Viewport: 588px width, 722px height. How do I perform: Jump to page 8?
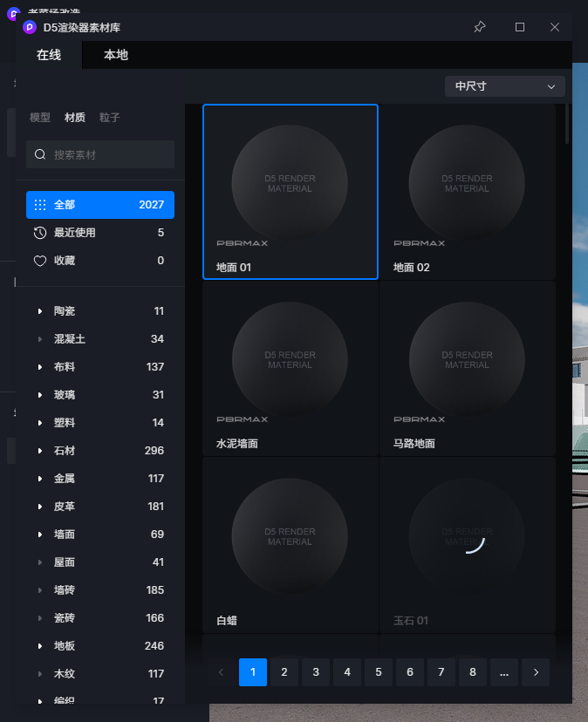pos(473,672)
